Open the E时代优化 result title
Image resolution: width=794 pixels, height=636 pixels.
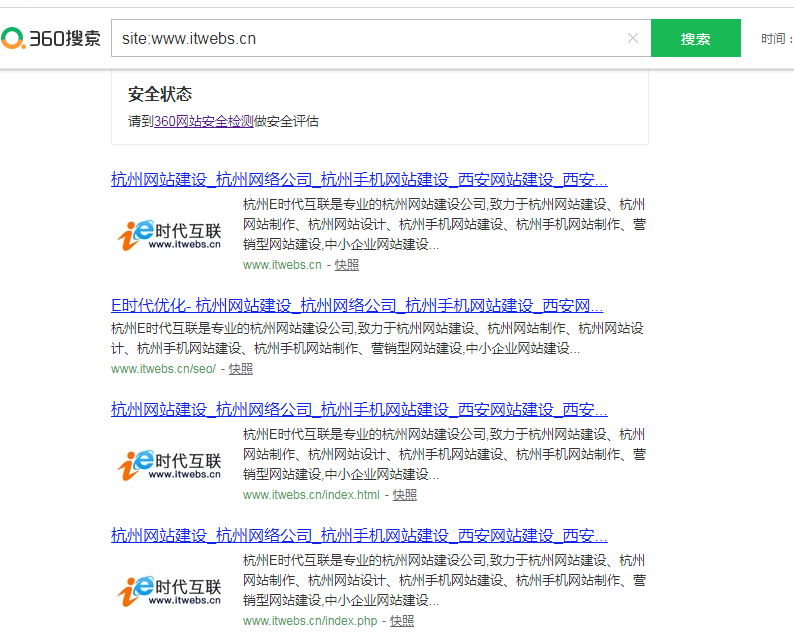click(356, 305)
